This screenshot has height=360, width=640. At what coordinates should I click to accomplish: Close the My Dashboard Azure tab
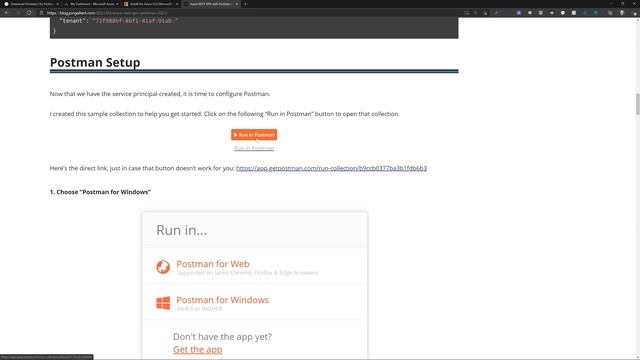click(118, 4)
